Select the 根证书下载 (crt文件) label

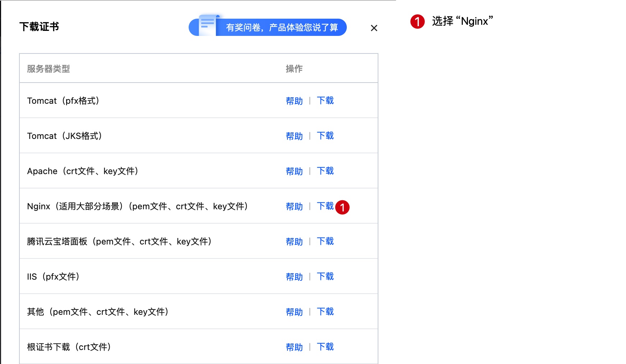click(x=69, y=347)
